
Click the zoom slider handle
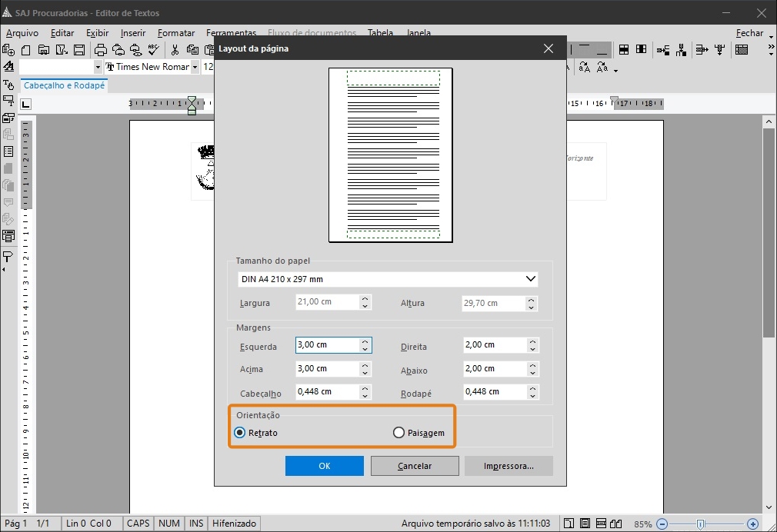(700, 524)
